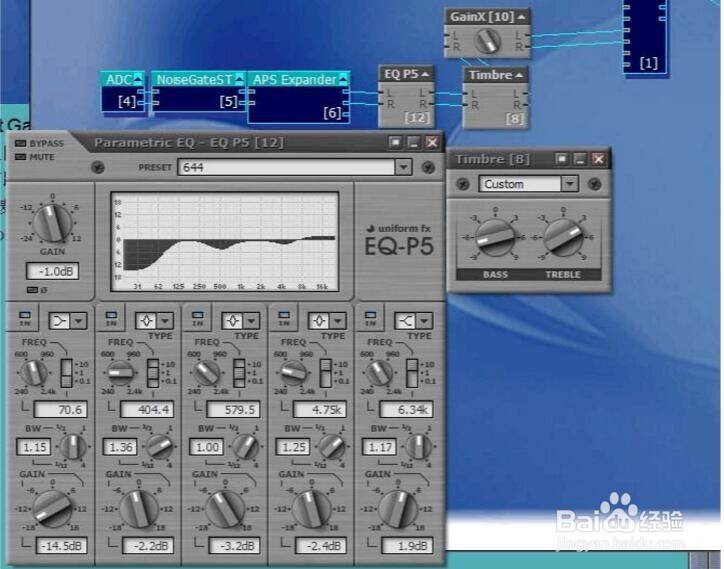724x569 pixels.
Task: Click frequency multiplier switch of 579.5 band
Action: pyautogui.click(x=239, y=373)
